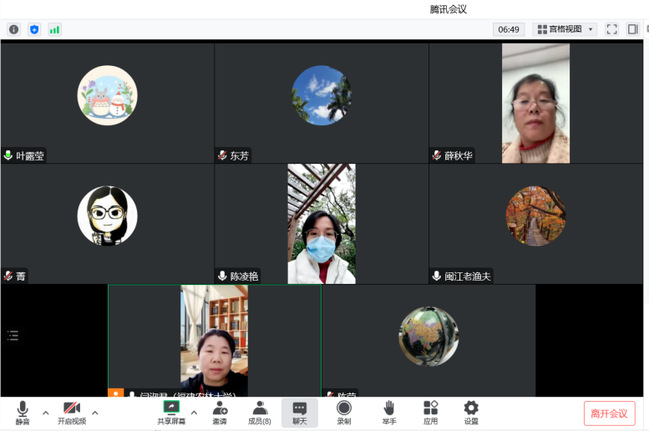The height and width of the screenshot is (431, 649).
Task: Open the apps (应用) menu
Action: [430, 412]
